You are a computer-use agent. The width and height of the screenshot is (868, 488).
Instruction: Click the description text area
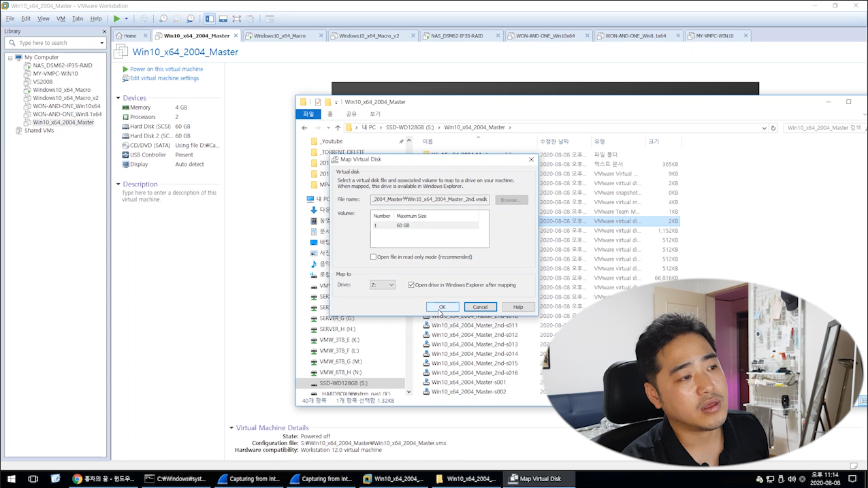pyautogui.click(x=170, y=196)
